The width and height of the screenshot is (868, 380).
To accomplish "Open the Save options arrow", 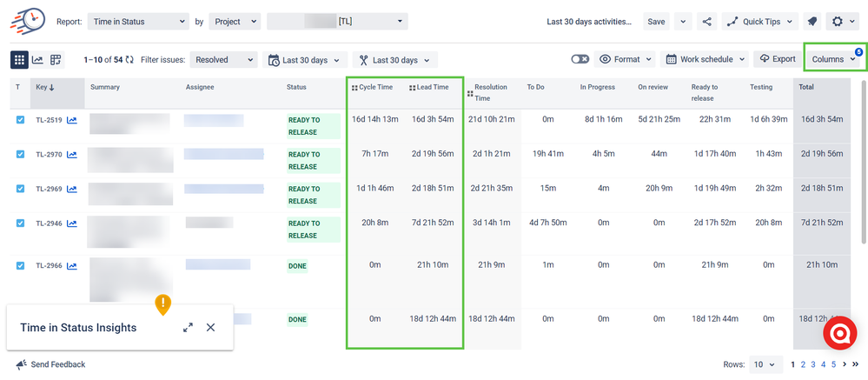I will tap(683, 22).
